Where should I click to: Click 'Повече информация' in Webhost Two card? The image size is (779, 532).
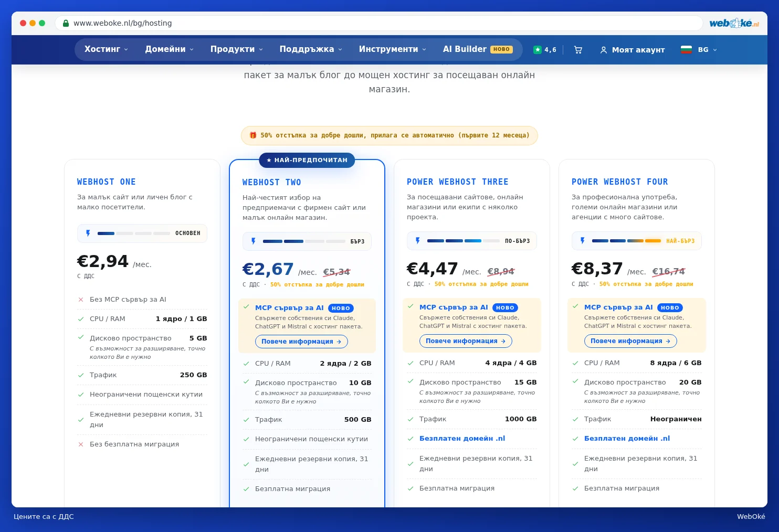tap(301, 342)
